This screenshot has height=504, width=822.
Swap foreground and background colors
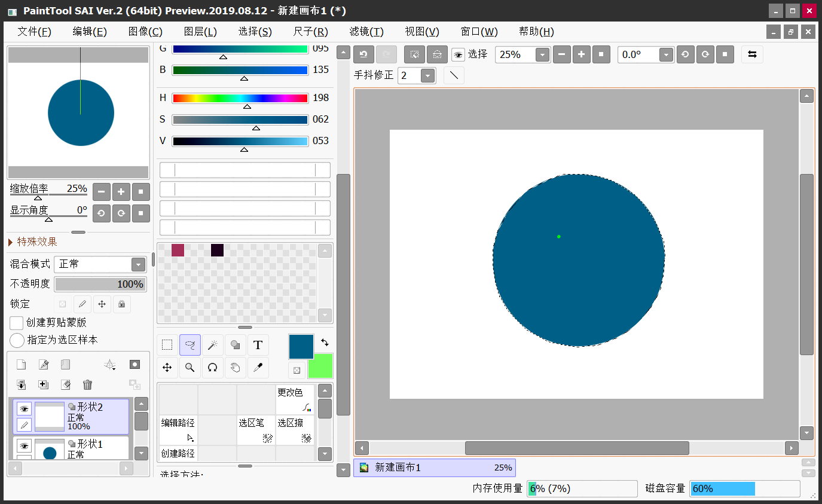pos(325,343)
